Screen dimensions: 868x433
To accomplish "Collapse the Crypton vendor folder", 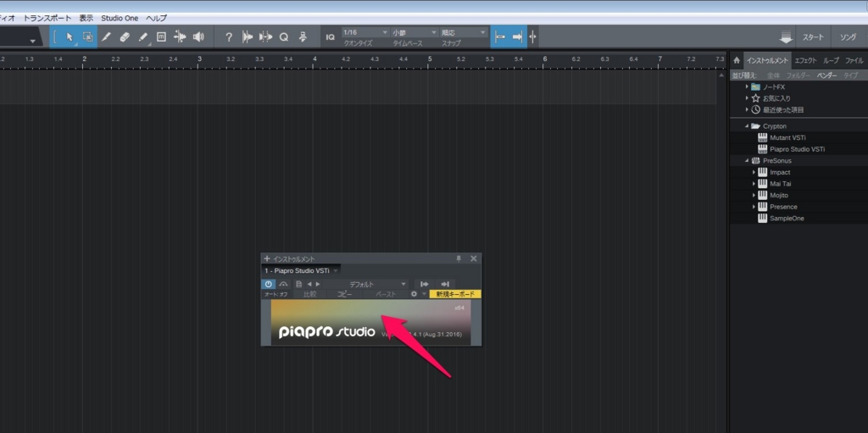I will 747,126.
